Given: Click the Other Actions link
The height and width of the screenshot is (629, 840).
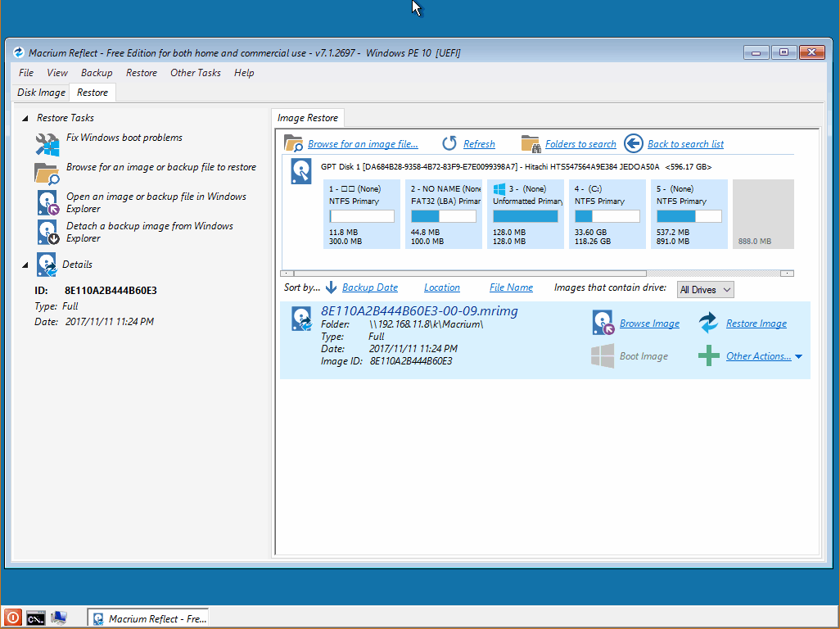Looking at the screenshot, I should [759, 356].
